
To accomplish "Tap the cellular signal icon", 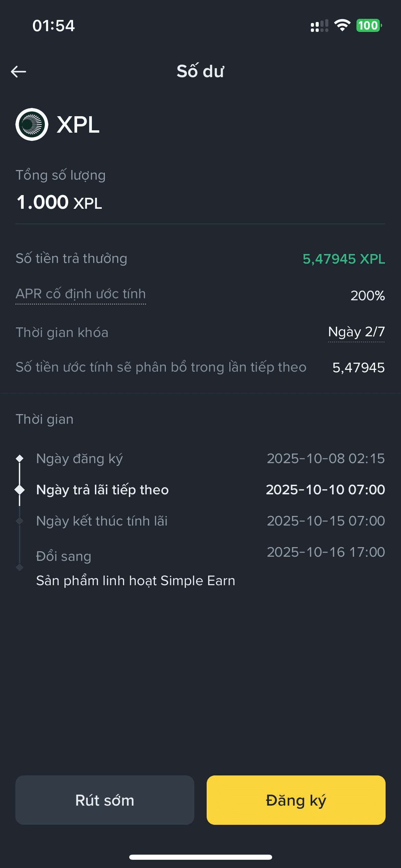I will coord(319,26).
